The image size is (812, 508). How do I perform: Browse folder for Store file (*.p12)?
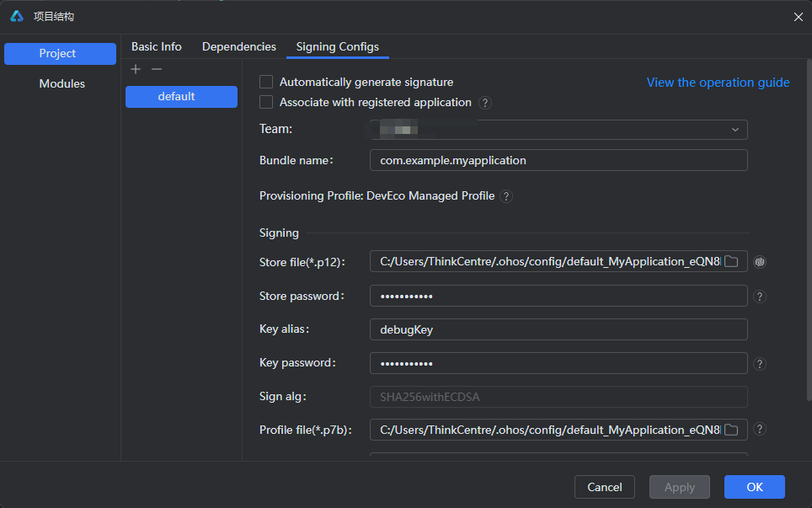pyautogui.click(x=731, y=261)
